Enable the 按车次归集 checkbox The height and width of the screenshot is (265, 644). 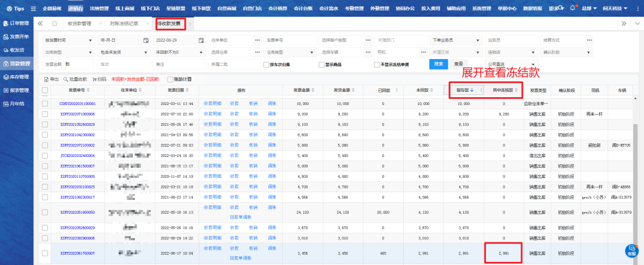267,64
